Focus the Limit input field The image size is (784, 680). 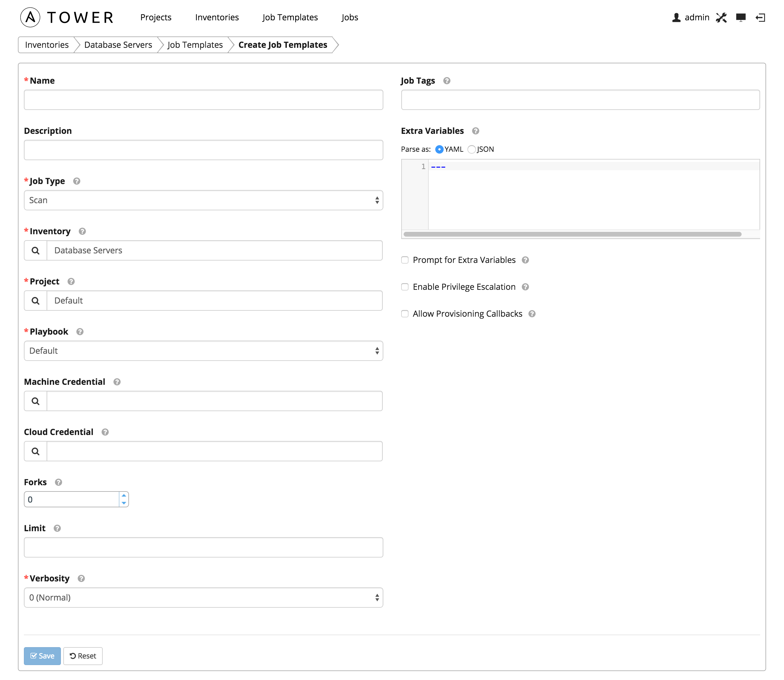point(203,547)
